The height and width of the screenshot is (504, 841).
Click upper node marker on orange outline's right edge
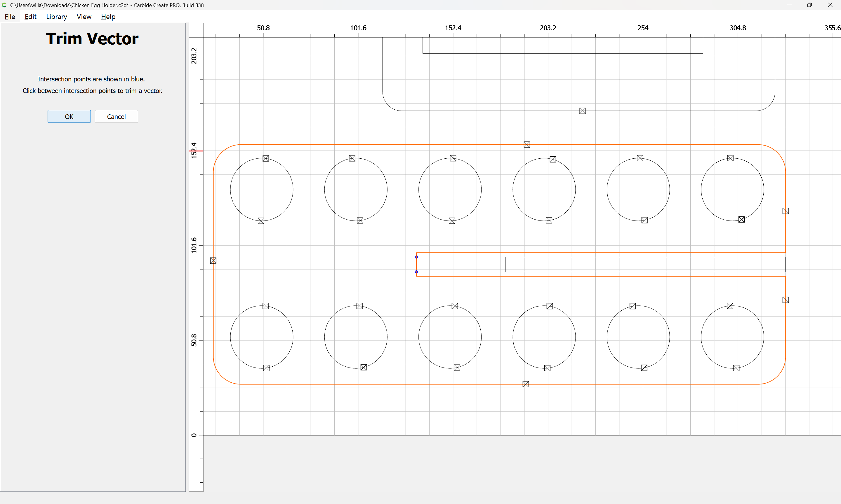[785, 211]
